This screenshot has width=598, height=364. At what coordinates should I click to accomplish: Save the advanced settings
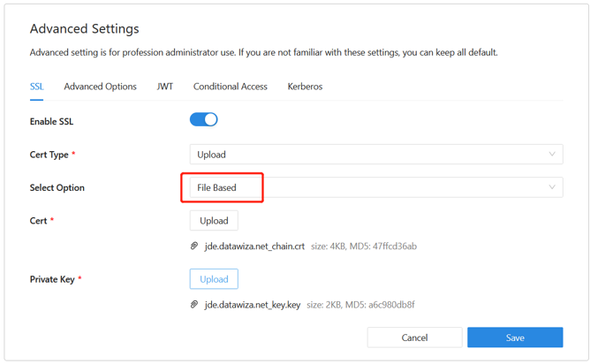pyautogui.click(x=515, y=337)
